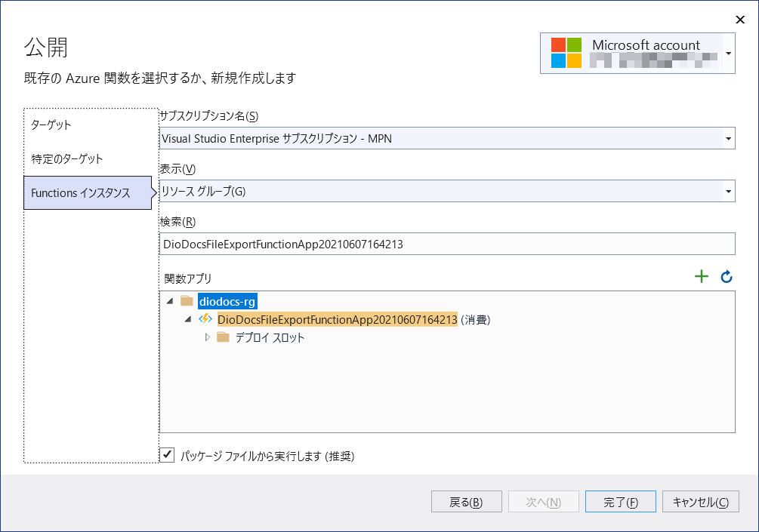
Task: Click the (消費) plan label
Action: click(475, 320)
